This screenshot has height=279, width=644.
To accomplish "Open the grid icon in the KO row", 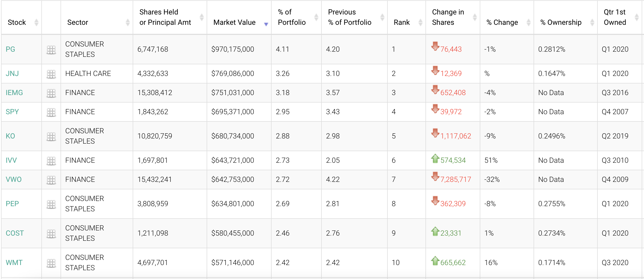I will pyautogui.click(x=51, y=137).
